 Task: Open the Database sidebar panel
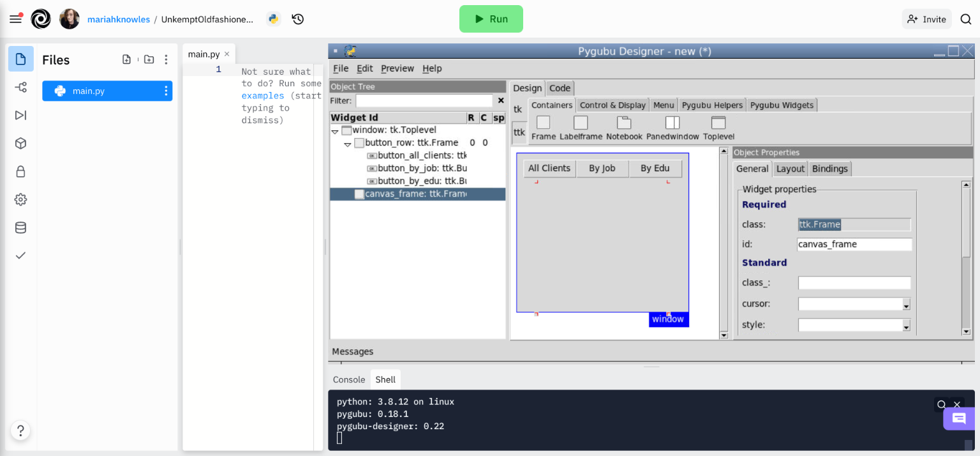click(x=20, y=227)
